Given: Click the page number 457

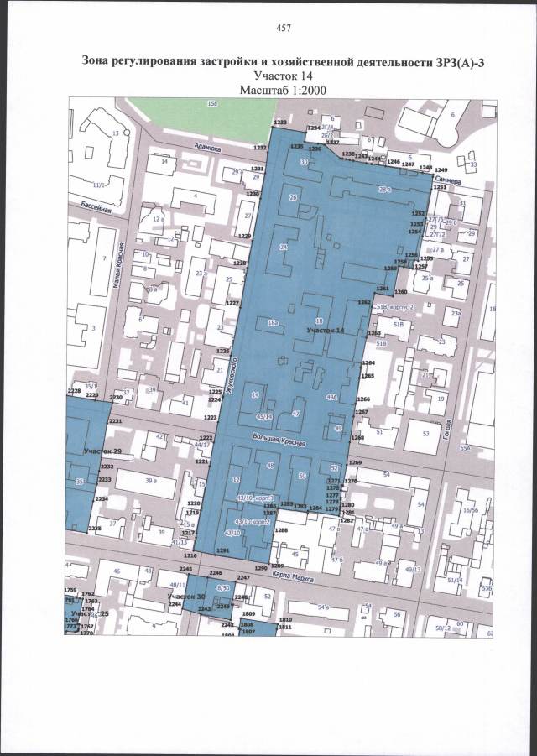Looking at the screenshot, I should pyautogui.click(x=283, y=29).
